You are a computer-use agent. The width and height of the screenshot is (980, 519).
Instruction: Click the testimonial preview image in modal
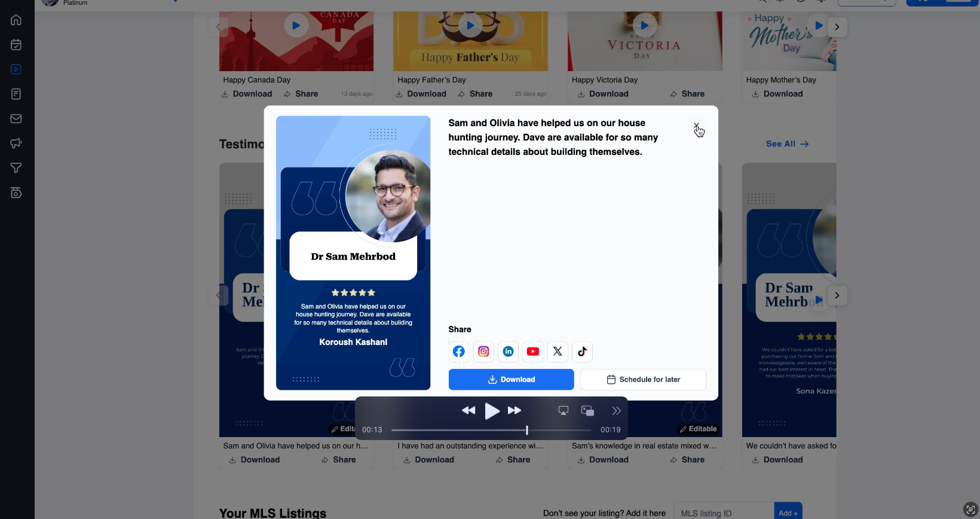(x=353, y=253)
